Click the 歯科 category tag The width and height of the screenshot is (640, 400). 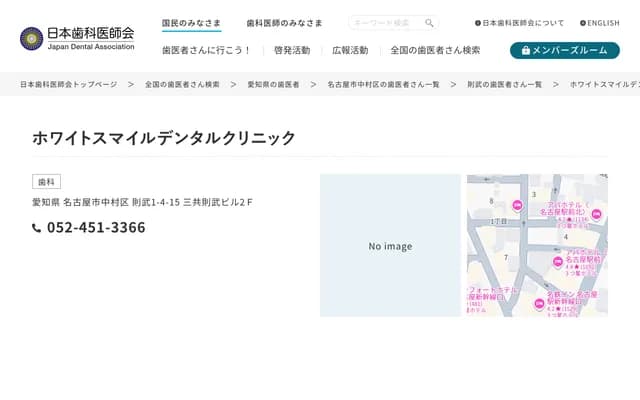pyautogui.click(x=46, y=182)
